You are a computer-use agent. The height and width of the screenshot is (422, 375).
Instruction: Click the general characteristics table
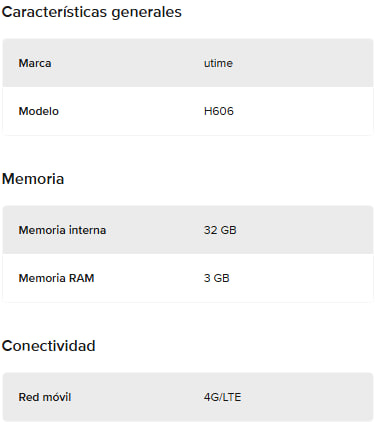(x=188, y=87)
